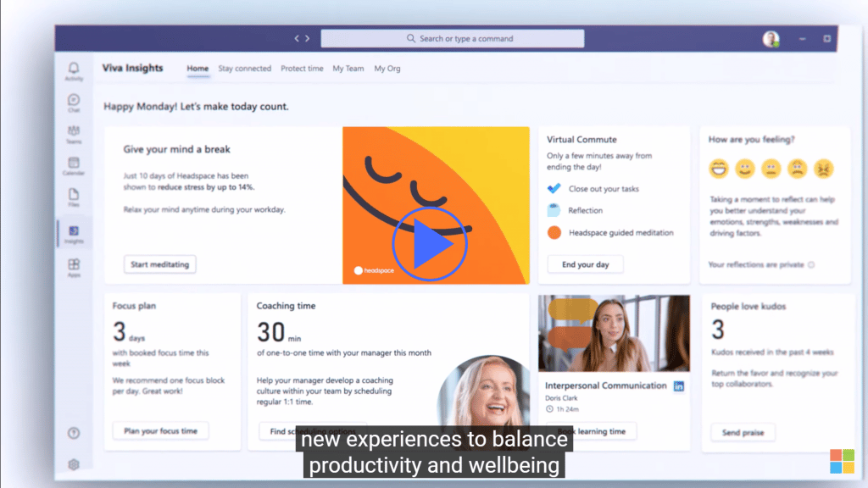Viewport: 868px width, 488px height.
Task: Open the Protect time tab
Action: tap(302, 69)
